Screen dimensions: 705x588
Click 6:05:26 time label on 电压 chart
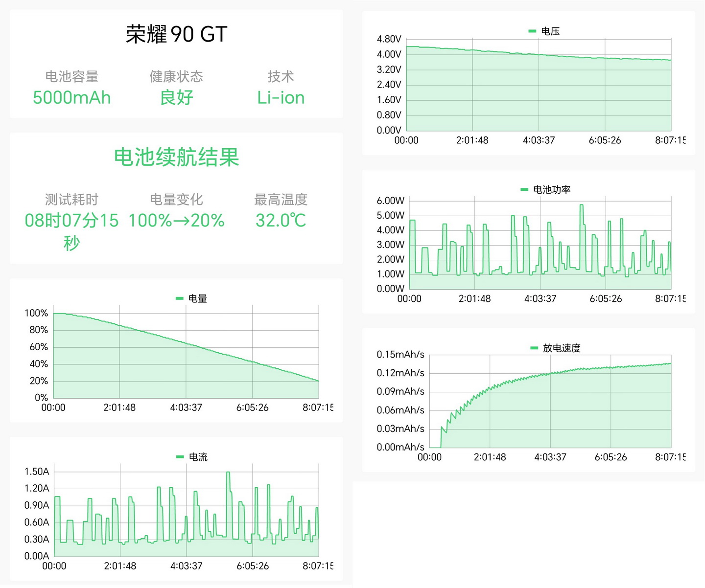click(x=605, y=140)
